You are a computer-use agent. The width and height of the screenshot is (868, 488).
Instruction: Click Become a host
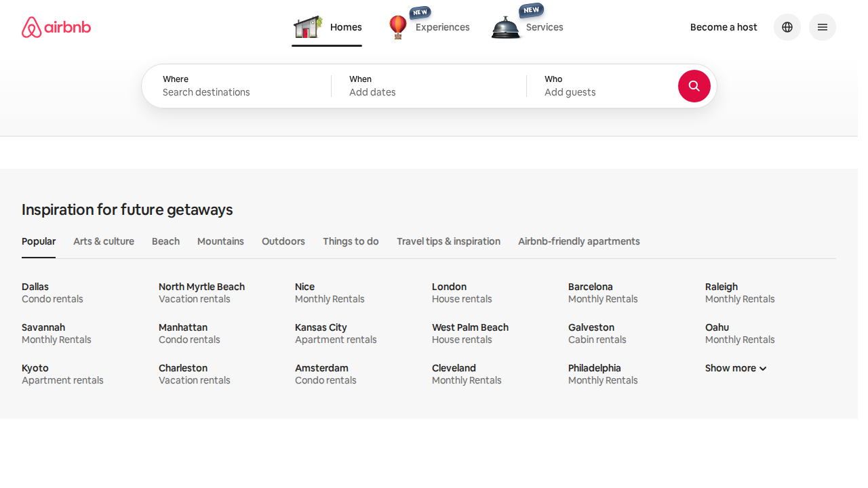coord(724,27)
